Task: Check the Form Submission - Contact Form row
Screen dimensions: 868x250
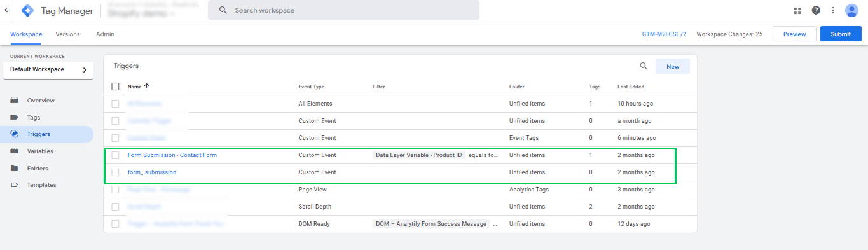Action: [x=115, y=155]
